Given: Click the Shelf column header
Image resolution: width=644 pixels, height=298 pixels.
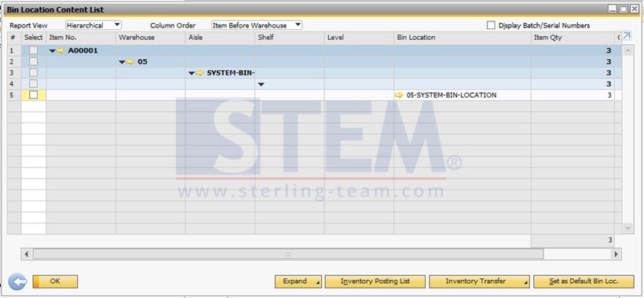Looking at the screenshot, I should pyautogui.click(x=290, y=38).
